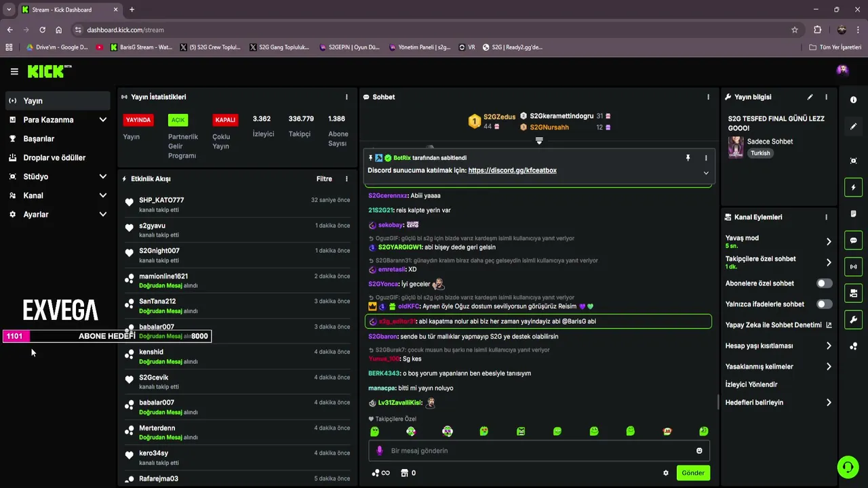868x488 pixels.
Task: Click the Kick logo
Action: pos(49,71)
